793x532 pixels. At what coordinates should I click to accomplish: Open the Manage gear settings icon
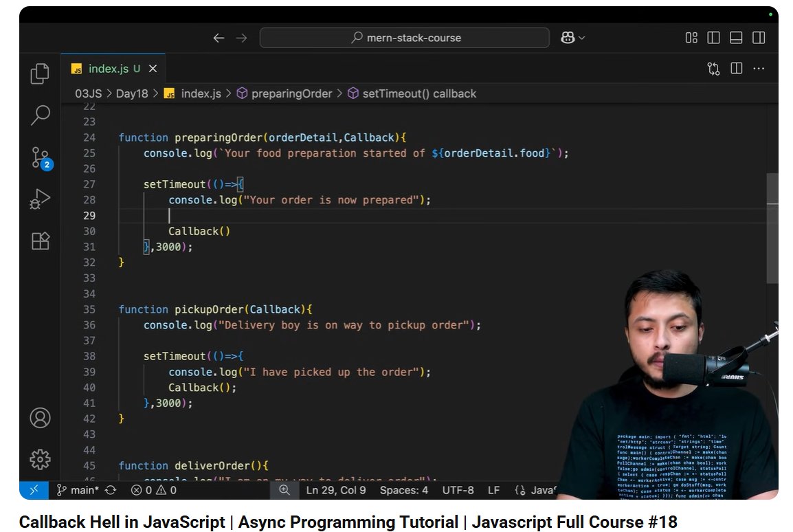click(x=40, y=459)
